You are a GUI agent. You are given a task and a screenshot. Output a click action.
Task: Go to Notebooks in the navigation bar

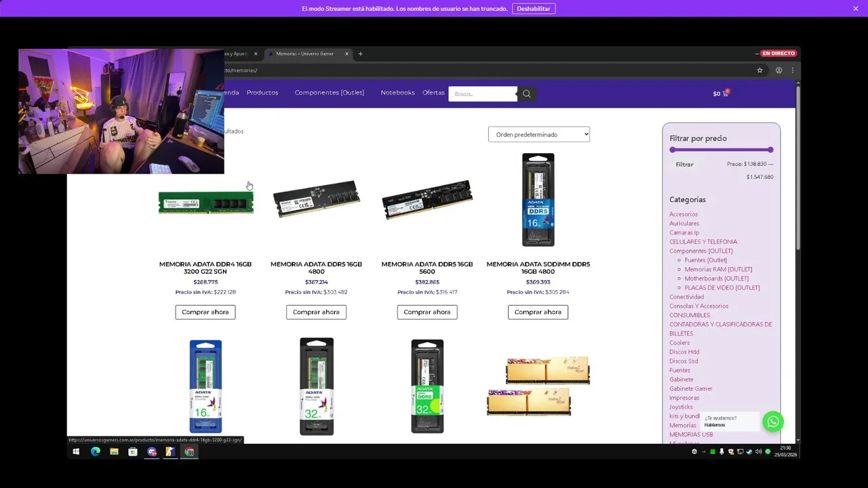(397, 93)
